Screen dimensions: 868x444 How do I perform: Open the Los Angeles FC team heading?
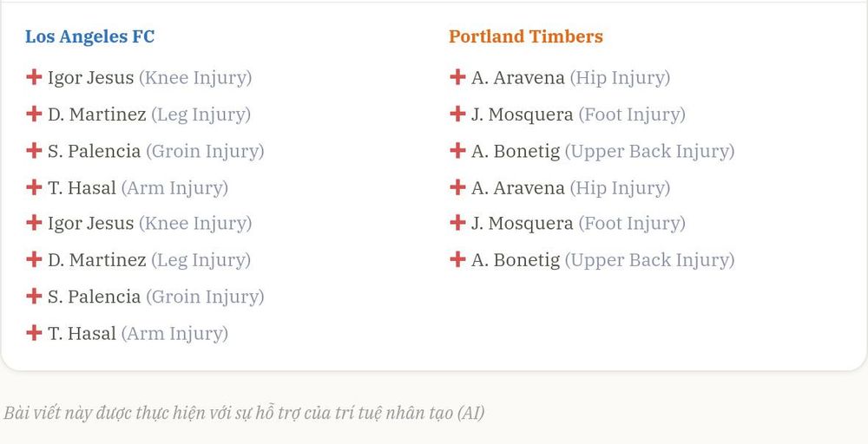click(x=89, y=36)
